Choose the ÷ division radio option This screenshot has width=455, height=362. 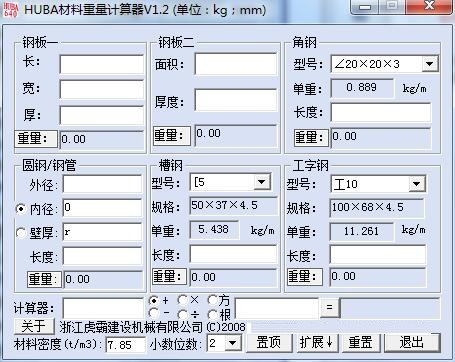182,314
